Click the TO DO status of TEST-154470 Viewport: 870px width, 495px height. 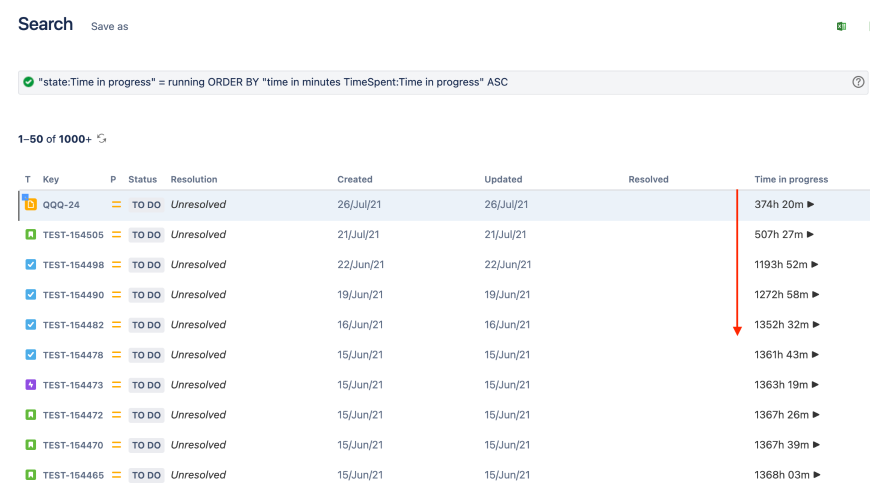tap(146, 445)
